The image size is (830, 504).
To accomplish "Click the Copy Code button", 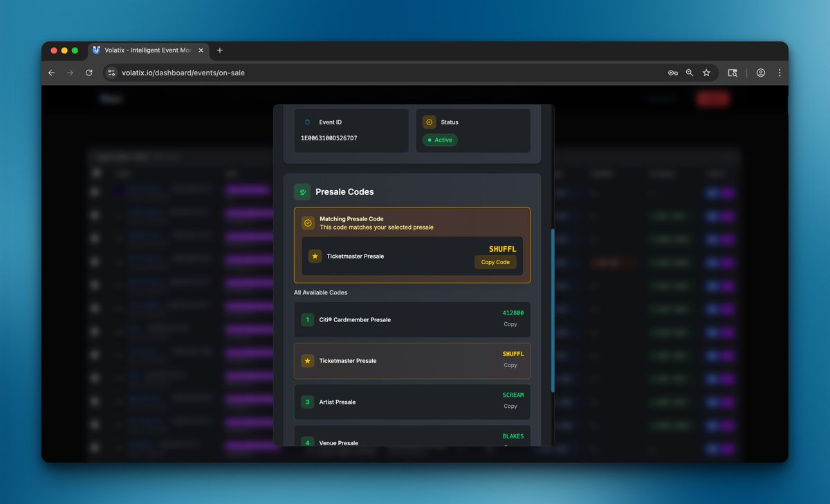I will tap(495, 262).
